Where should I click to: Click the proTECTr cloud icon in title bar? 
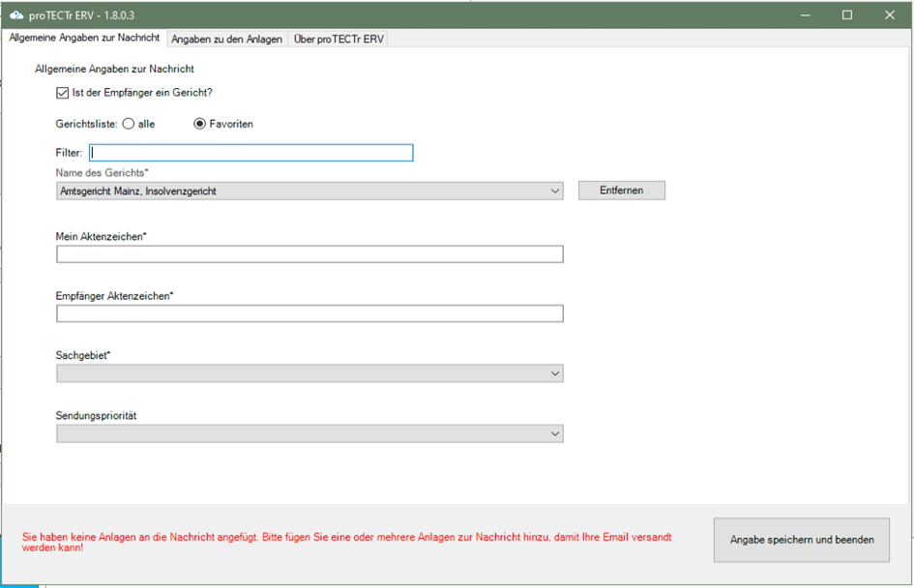(x=16, y=15)
